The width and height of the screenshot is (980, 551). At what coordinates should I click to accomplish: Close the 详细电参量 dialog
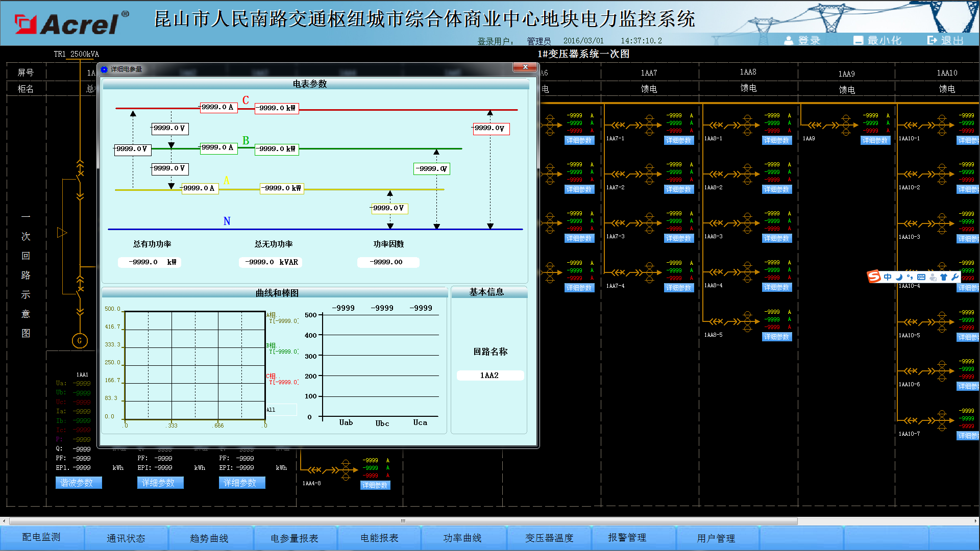point(525,67)
